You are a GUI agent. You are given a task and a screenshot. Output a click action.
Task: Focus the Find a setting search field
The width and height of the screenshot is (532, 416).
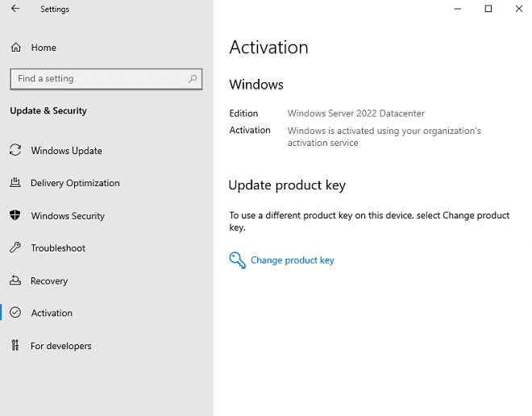pos(97,79)
